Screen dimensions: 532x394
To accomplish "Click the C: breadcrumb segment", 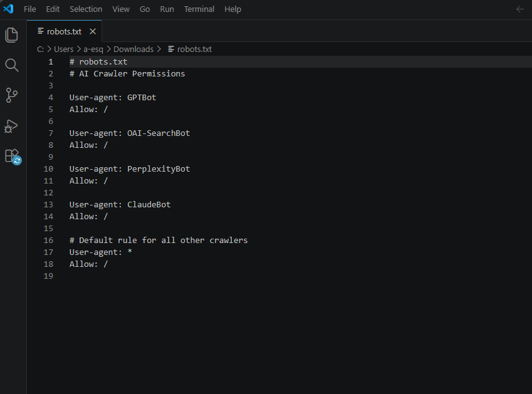I will (40, 49).
